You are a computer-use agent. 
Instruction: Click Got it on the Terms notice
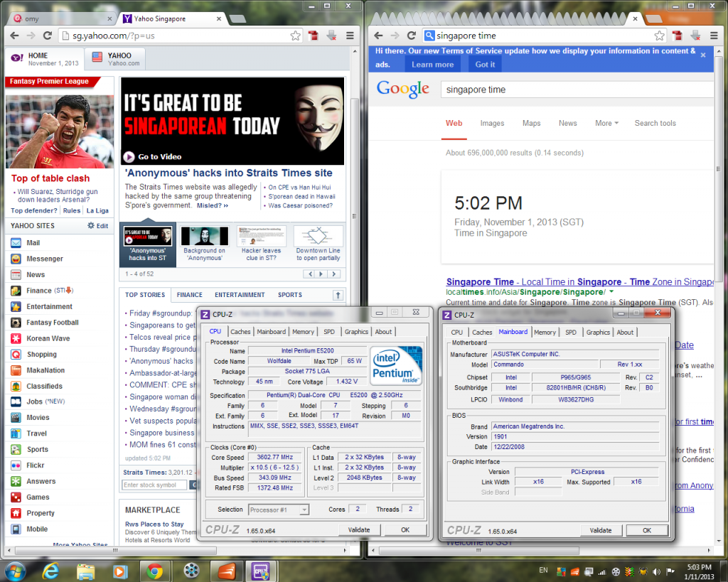point(485,65)
